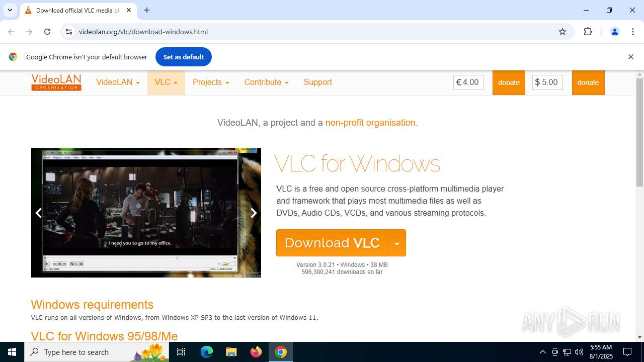Viewport: 644px width, 362px height.
Task: Open the Chrome profile avatar
Action: click(614, 32)
